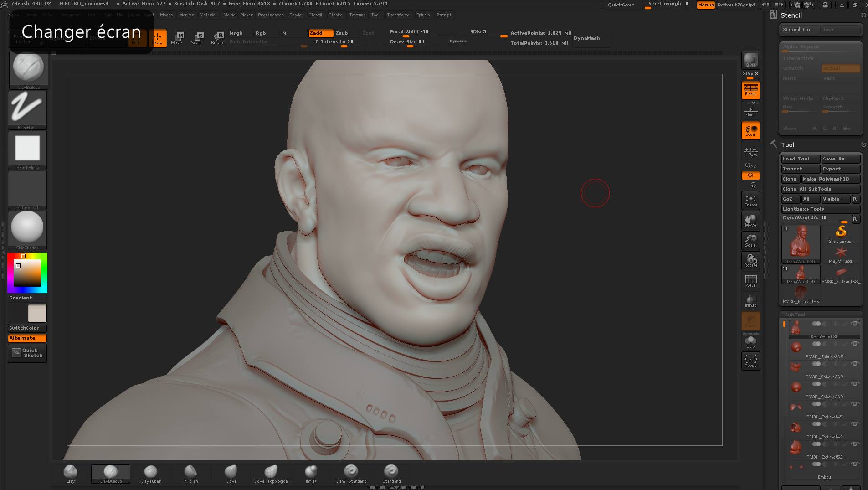This screenshot has width=868, height=490.
Task: Click the secondary color swatch under Gradient
Action: pos(37,314)
